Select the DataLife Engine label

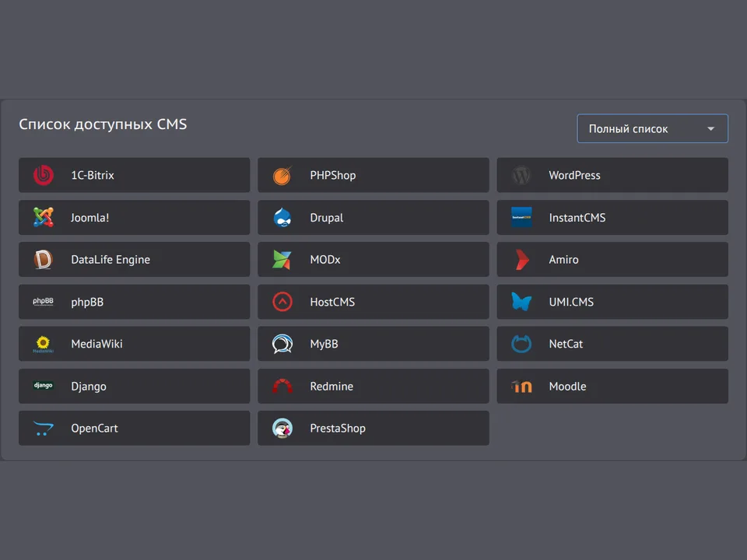pyautogui.click(x=110, y=260)
